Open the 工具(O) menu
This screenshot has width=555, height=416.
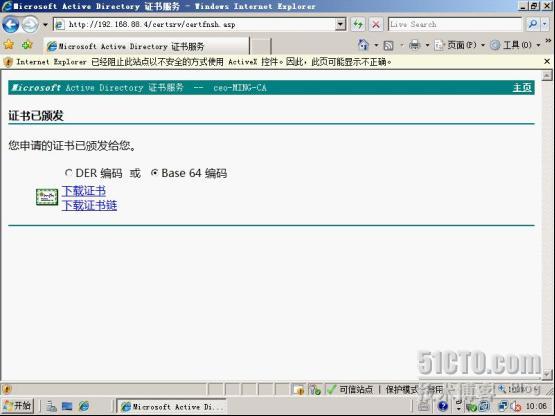click(515, 45)
